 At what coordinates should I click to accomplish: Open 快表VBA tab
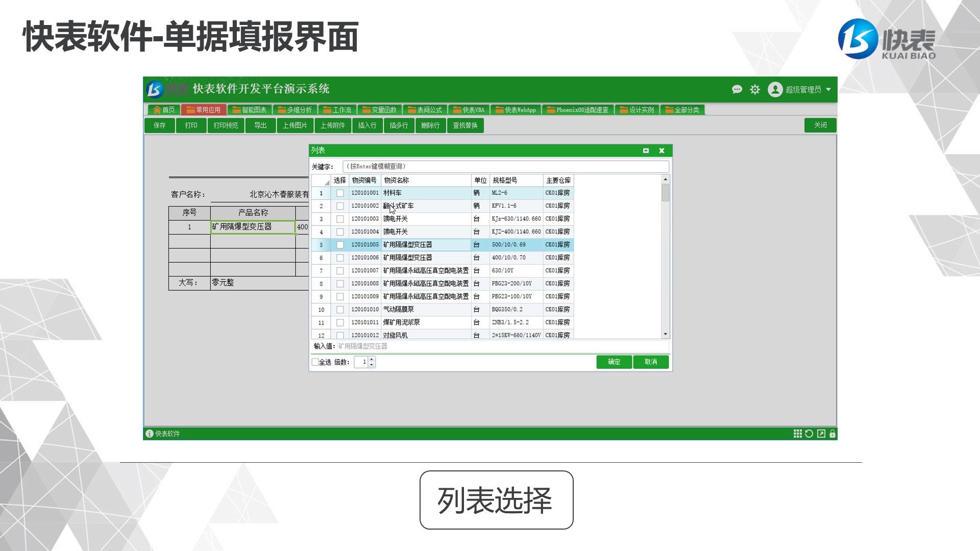point(469,110)
